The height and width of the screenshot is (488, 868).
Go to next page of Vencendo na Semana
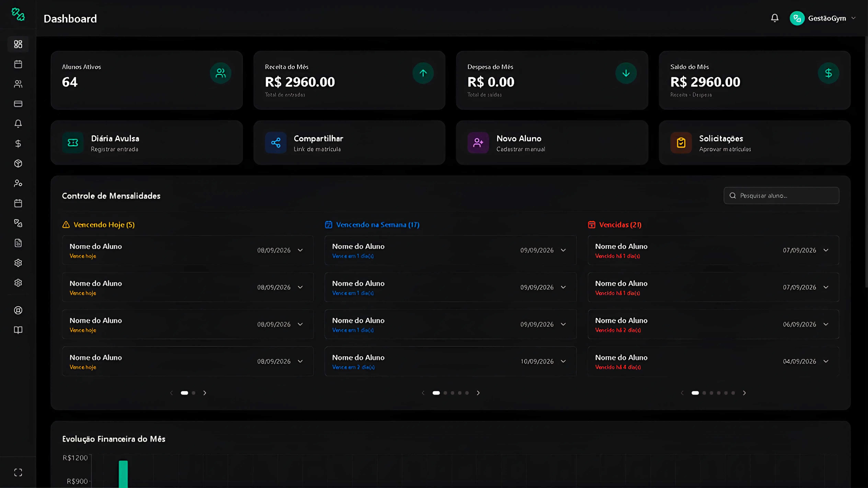[478, 393]
